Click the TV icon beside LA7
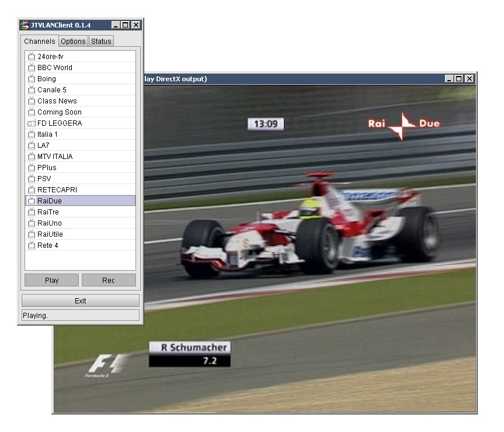 [x=31, y=146]
